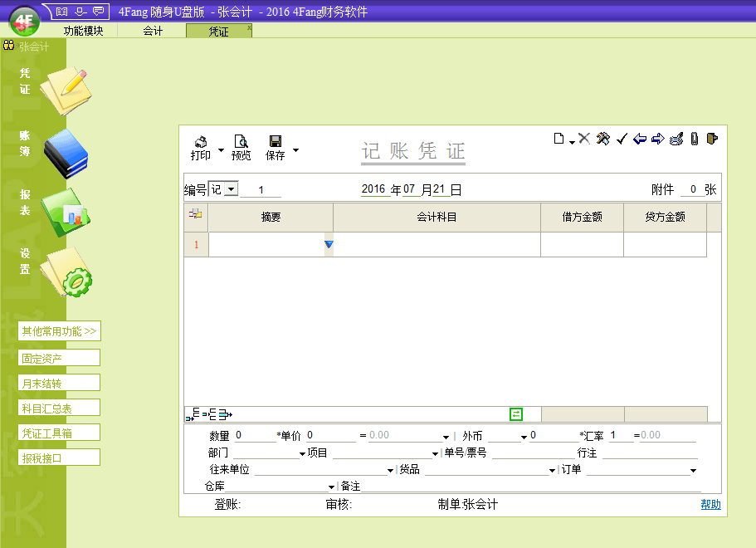Go to previous voucher with left arrow
This screenshot has height=548, width=756.
click(x=640, y=139)
